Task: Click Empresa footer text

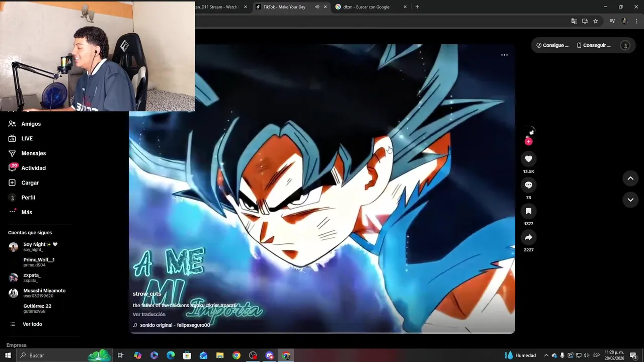Action: pos(17,345)
